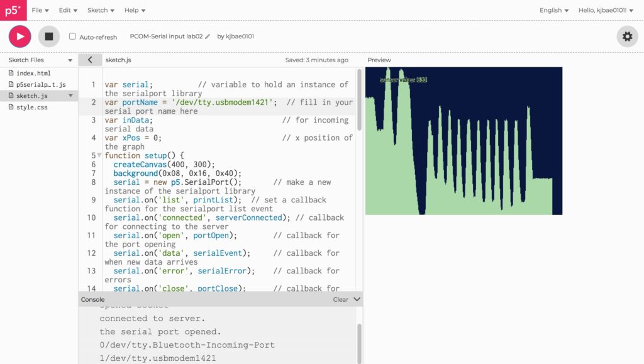The image size is (644, 364).
Task: Edit sketch name with the pencil icon
Action: point(208,36)
